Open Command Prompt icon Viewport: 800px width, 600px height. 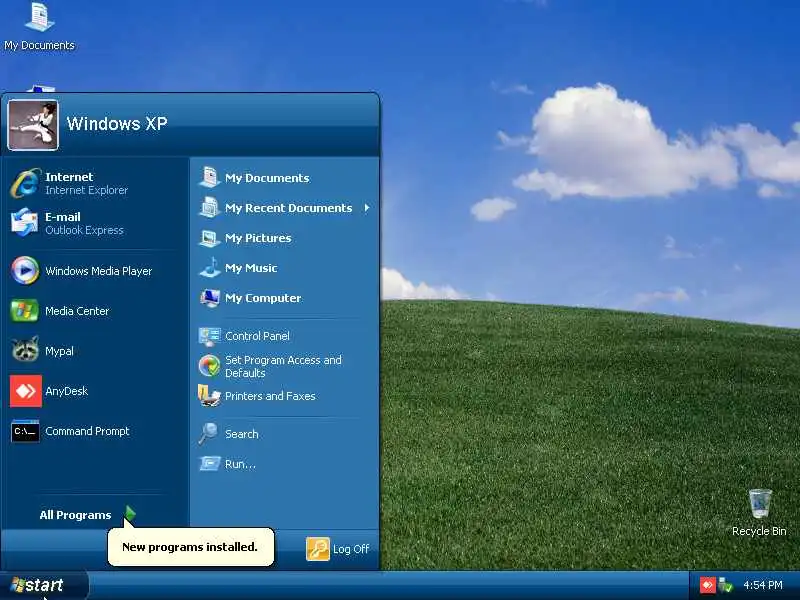25,431
